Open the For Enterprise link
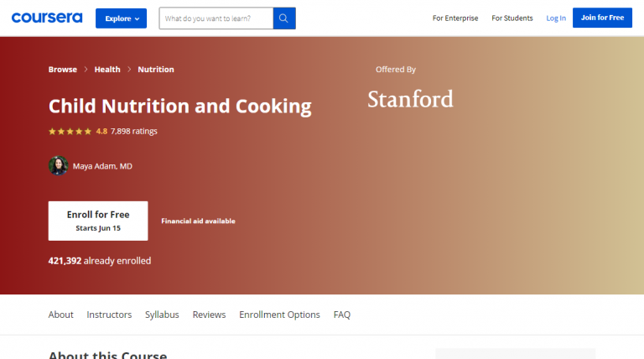Screen dimensions: 644x359 click(x=455, y=18)
